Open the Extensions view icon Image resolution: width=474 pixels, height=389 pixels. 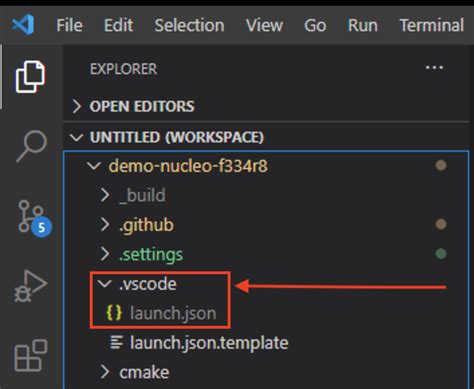pyautogui.click(x=31, y=355)
